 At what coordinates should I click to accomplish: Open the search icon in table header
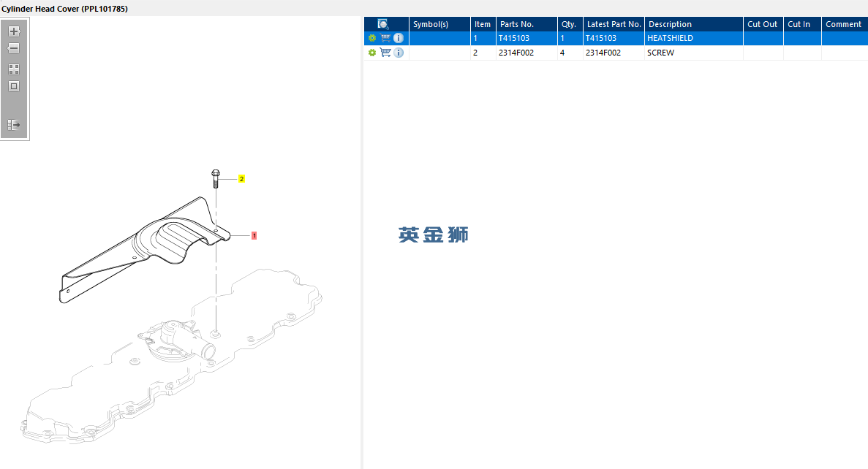tap(383, 24)
